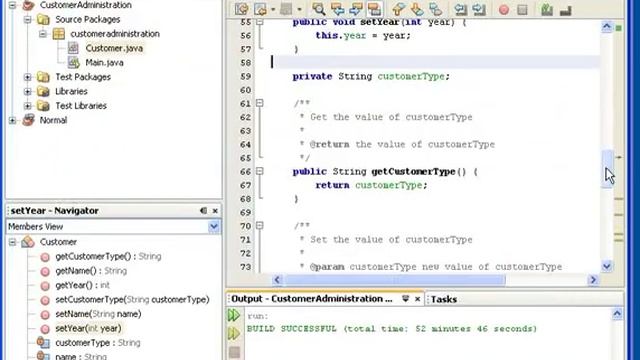This screenshot has width=640, height=360.
Task: Click the Shift Line Right icon
Action: (x=479, y=9)
